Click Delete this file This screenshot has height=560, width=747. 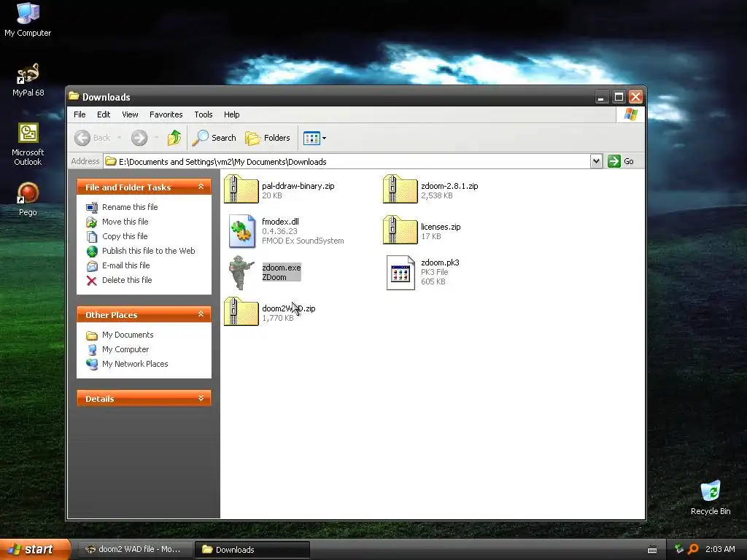click(127, 280)
